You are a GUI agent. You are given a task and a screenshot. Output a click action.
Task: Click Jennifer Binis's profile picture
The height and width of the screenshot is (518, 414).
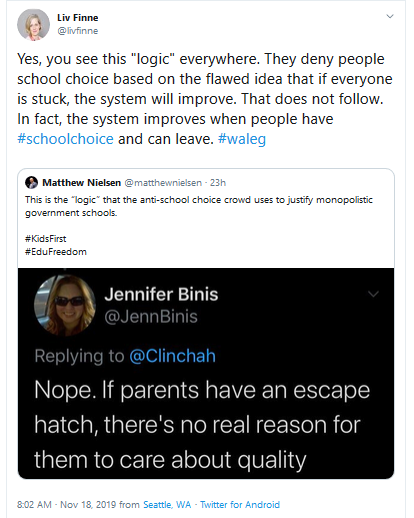[x=65, y=305]
